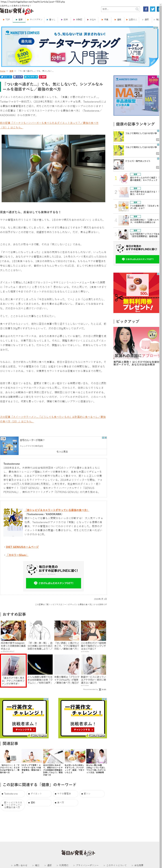Save article with the red 保存 button

pos(43,77)
